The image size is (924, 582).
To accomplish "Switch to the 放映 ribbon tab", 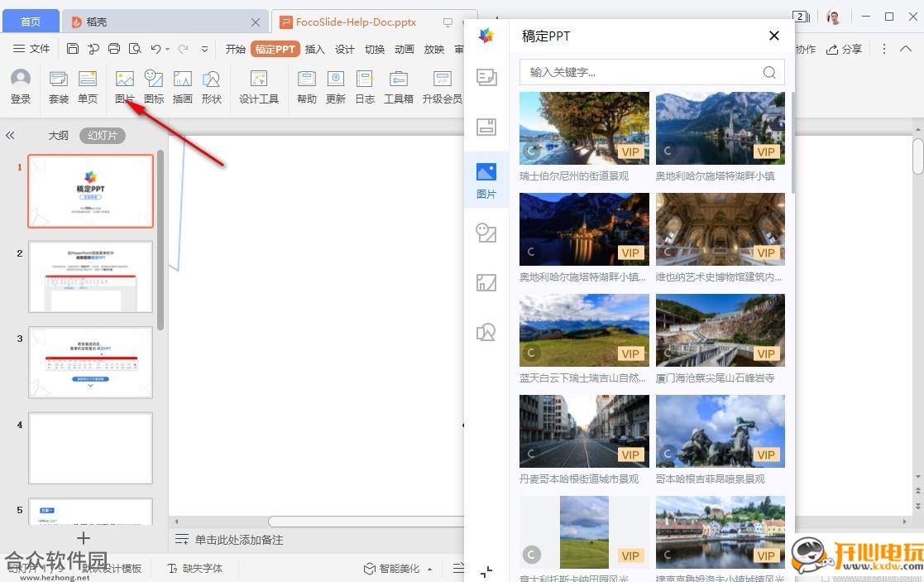I will 434,49.
